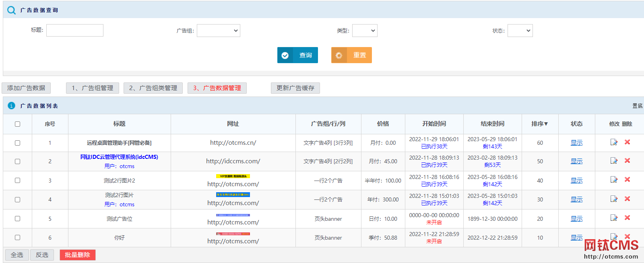Click the red 批量删除 button

click(x=78, y=255)
